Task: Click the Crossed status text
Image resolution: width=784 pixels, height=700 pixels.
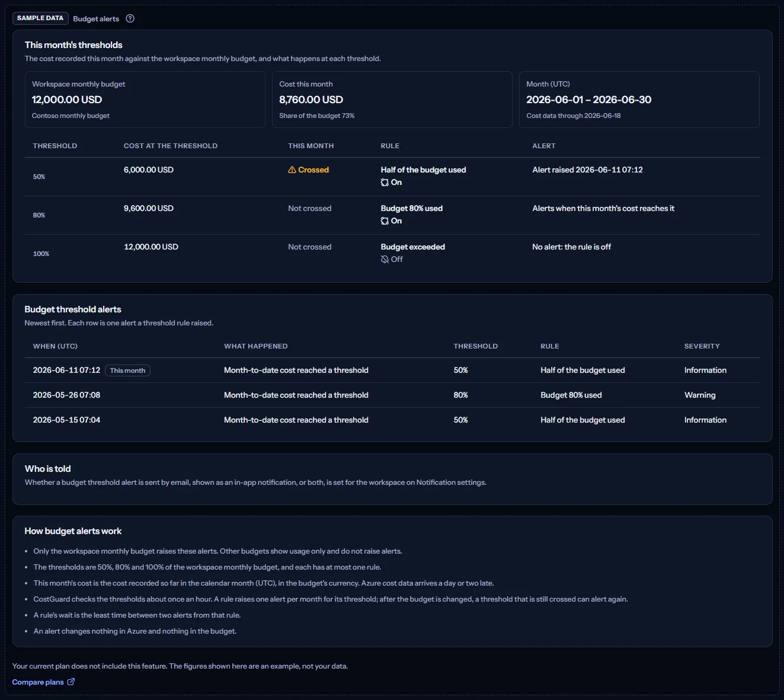Action: coord(313,170)
